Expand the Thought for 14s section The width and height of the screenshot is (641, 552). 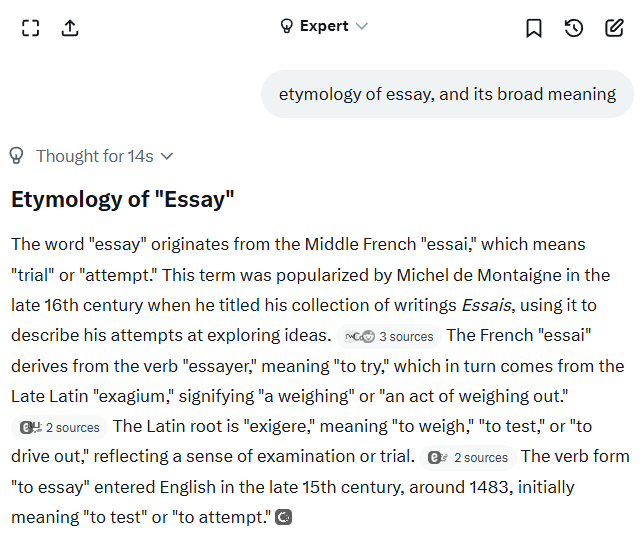tap(94, 156)
